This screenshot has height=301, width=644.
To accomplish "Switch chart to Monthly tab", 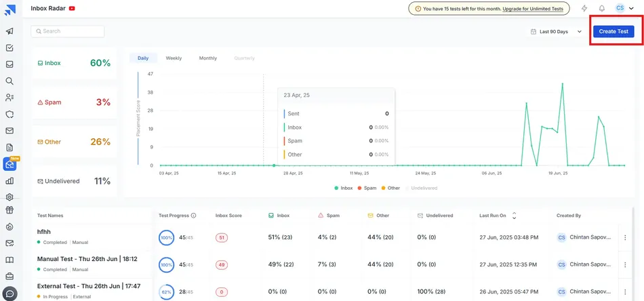I will [x=208, y=58].
